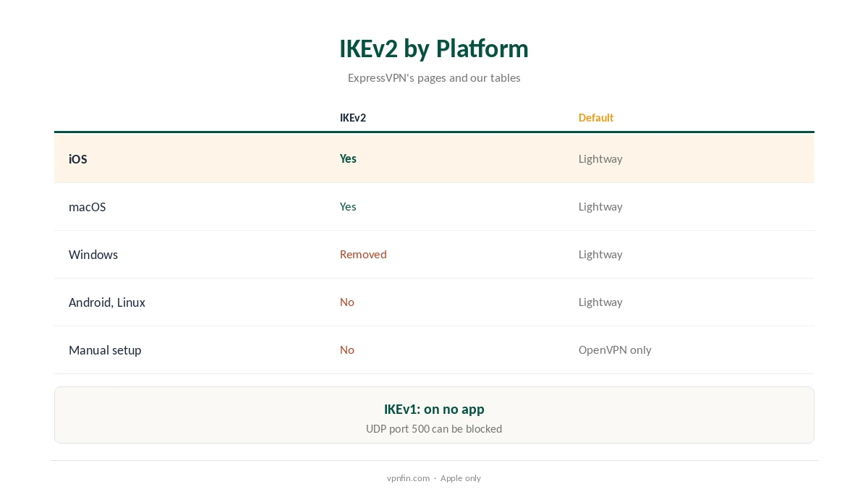Click 'Lightway' in the Android, Linux row
This screenshot has width=868, height=492.
pos(600,302)
